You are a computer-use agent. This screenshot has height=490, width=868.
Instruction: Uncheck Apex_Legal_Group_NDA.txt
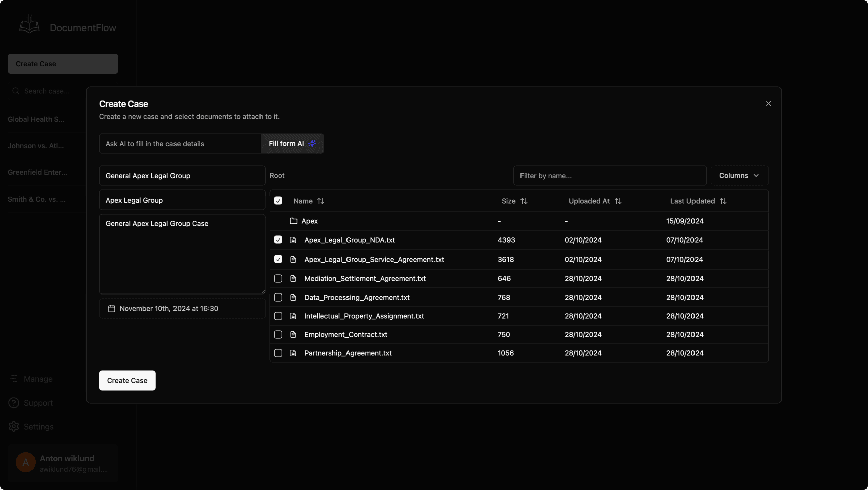278,240
